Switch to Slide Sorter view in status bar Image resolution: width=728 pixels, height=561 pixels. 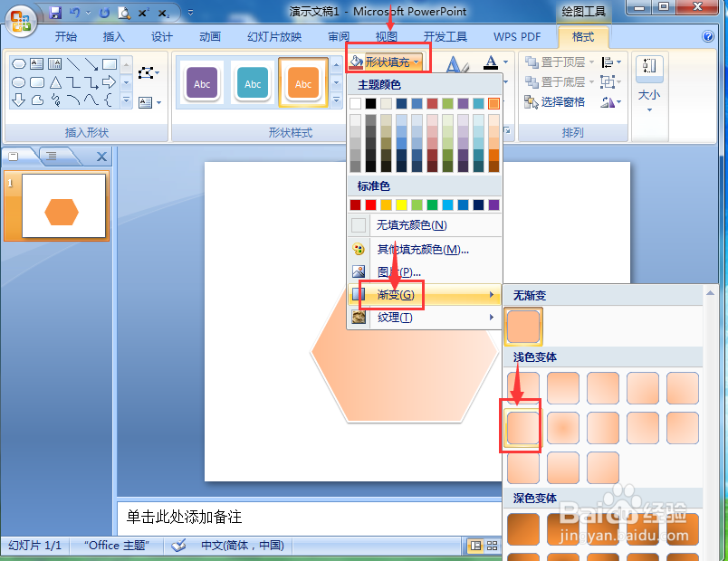(x=493, y=546)
